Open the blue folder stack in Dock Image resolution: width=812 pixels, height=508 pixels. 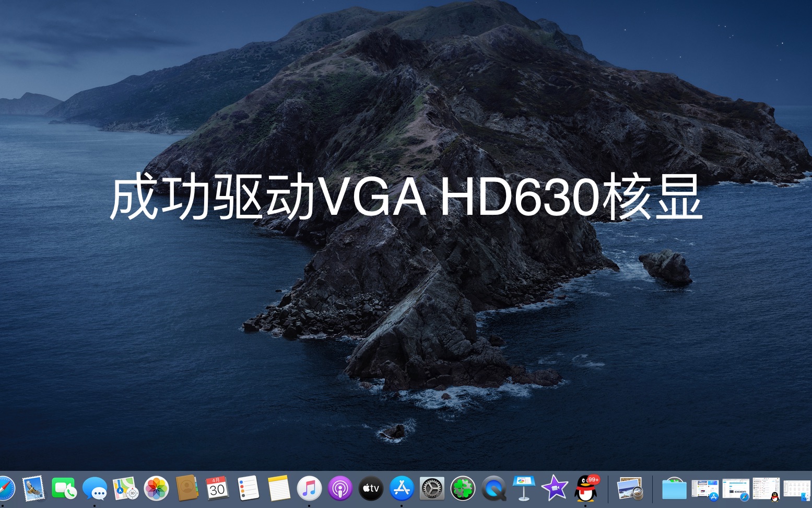(x=674, y=489)
